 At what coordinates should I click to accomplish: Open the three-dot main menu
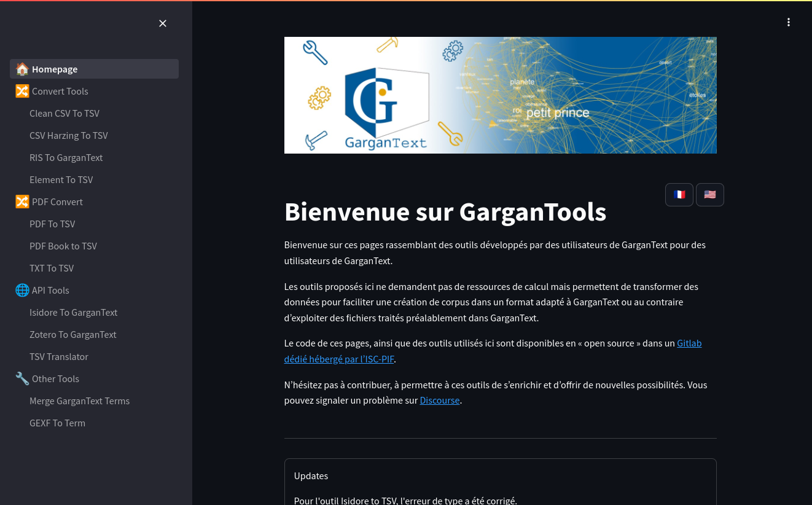(789, 22)
